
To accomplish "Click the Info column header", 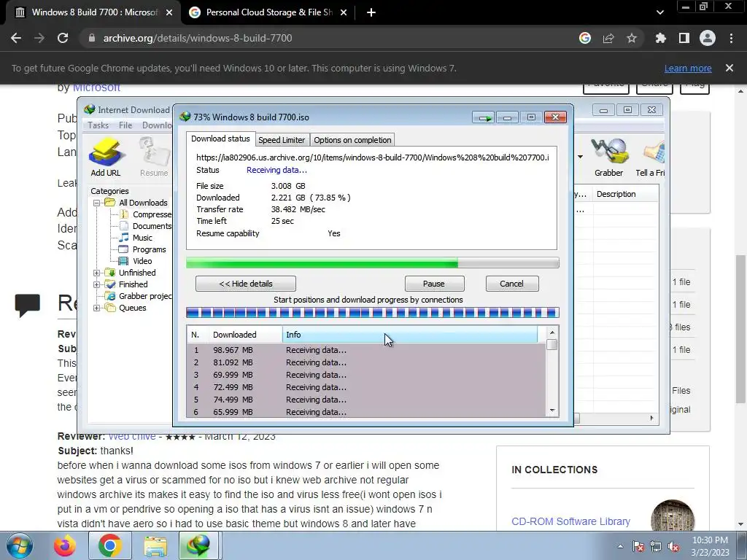I will coord(410,335).
